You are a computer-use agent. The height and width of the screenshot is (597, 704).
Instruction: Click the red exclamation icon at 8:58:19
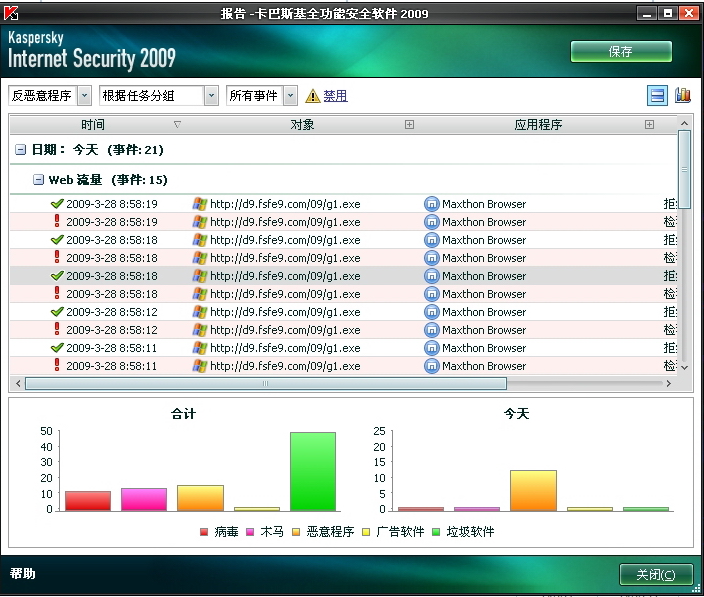(57, 221)
